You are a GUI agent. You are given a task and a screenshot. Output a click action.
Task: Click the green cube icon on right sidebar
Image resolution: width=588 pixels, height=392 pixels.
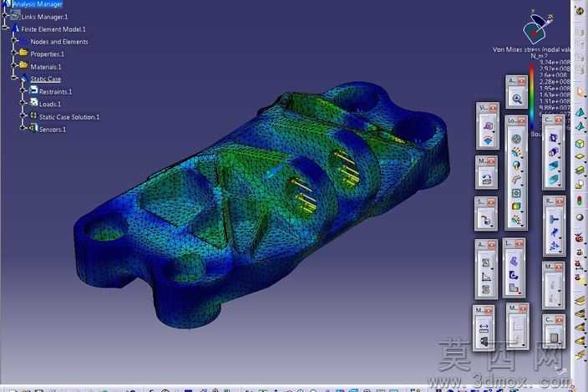tap(580, 143)
